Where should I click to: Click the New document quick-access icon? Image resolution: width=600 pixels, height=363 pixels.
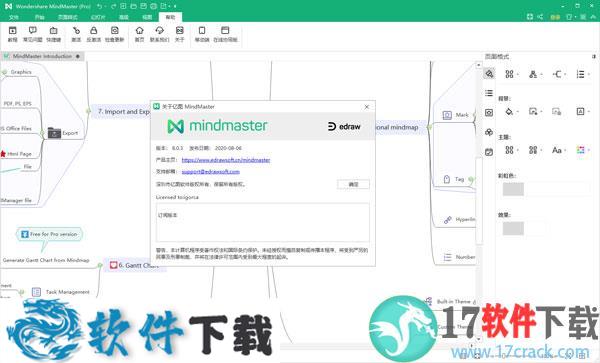[123, 7]
